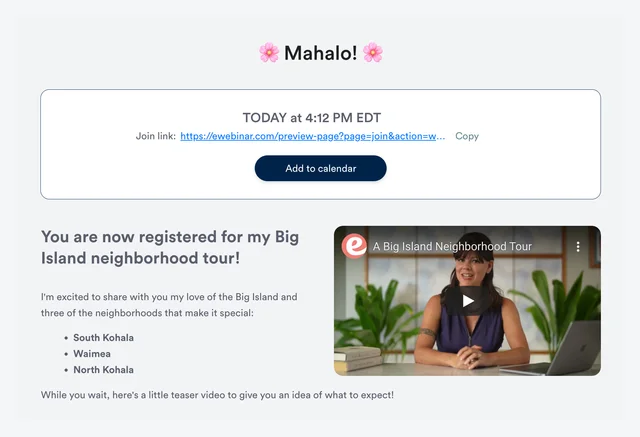Play the Big Island Neighborhood Tour video
Screen dimensions: 640x437
(x=467, y=301)
